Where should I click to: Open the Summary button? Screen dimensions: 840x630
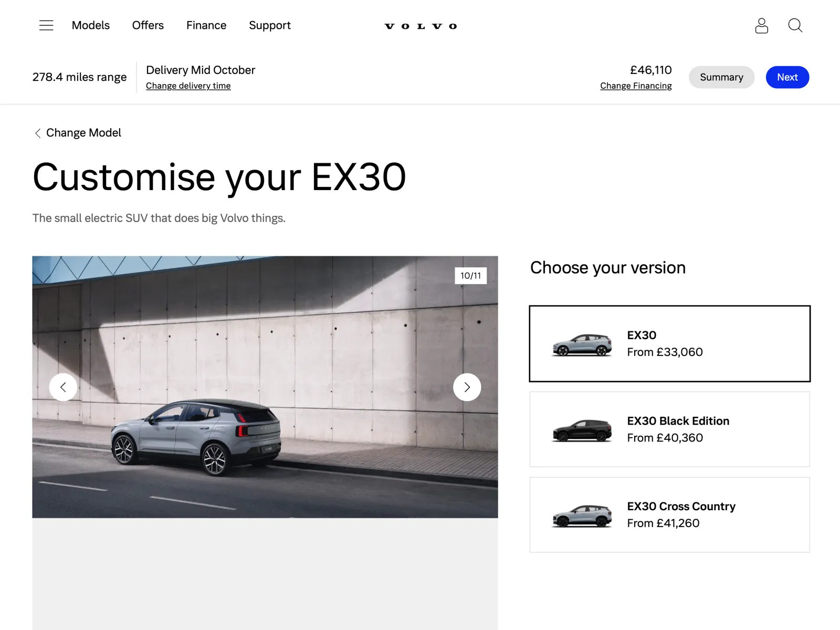pyautogui.click(x=721, y=77)
